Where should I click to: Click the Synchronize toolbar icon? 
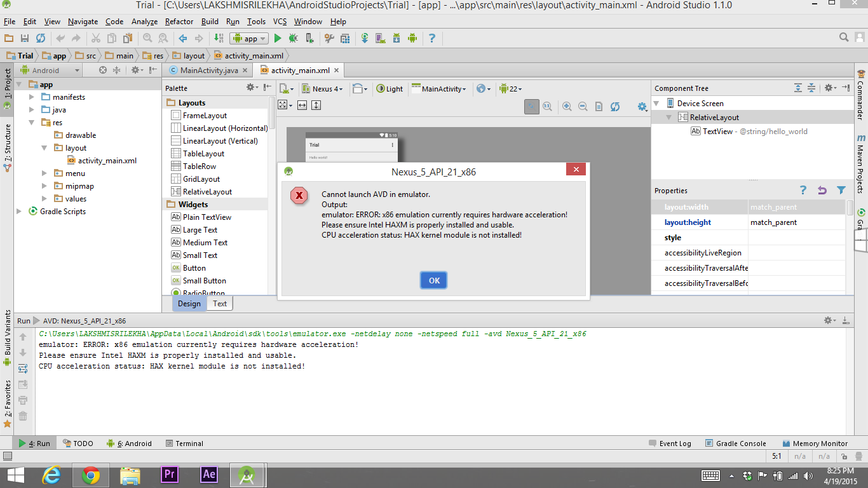[x=41, y=38]
